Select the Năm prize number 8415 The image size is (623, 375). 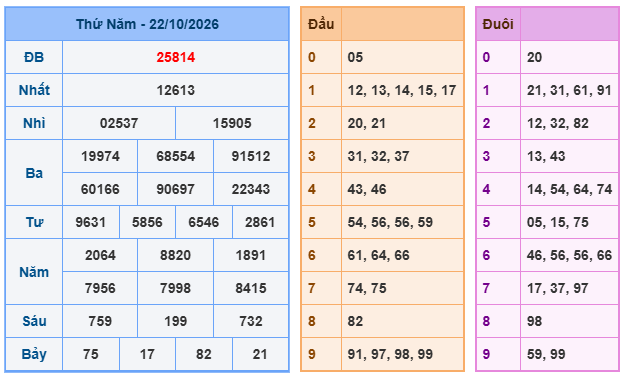click(x=251, y=288)
